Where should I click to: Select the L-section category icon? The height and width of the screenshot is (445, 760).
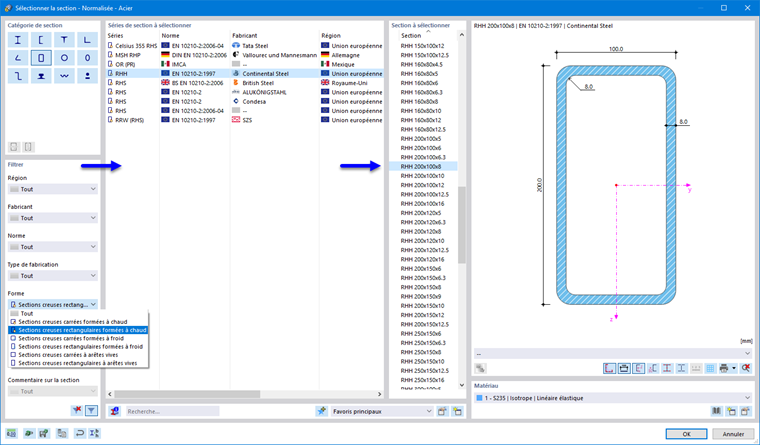point(87,40)
